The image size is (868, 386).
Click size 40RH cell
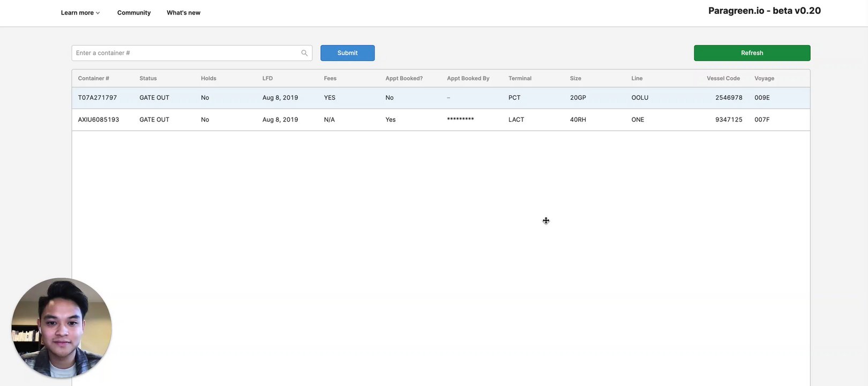[578, 120]
